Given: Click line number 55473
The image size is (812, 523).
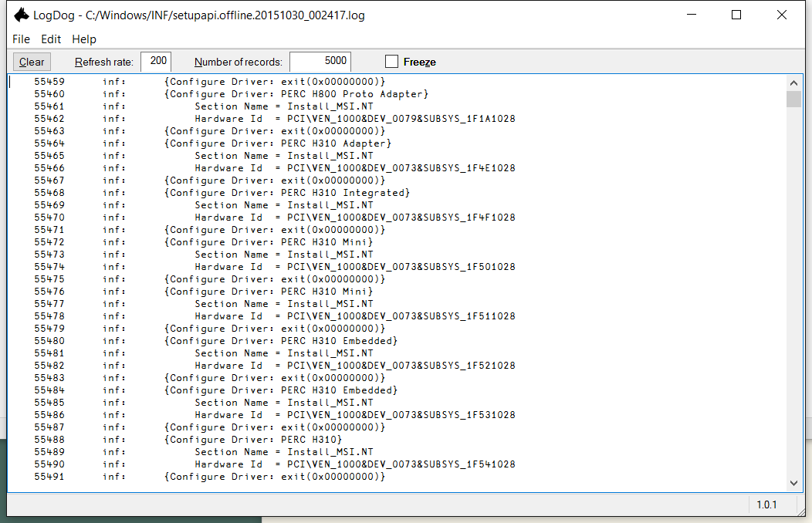Looking at the screenshot, I should click(49, 255).
